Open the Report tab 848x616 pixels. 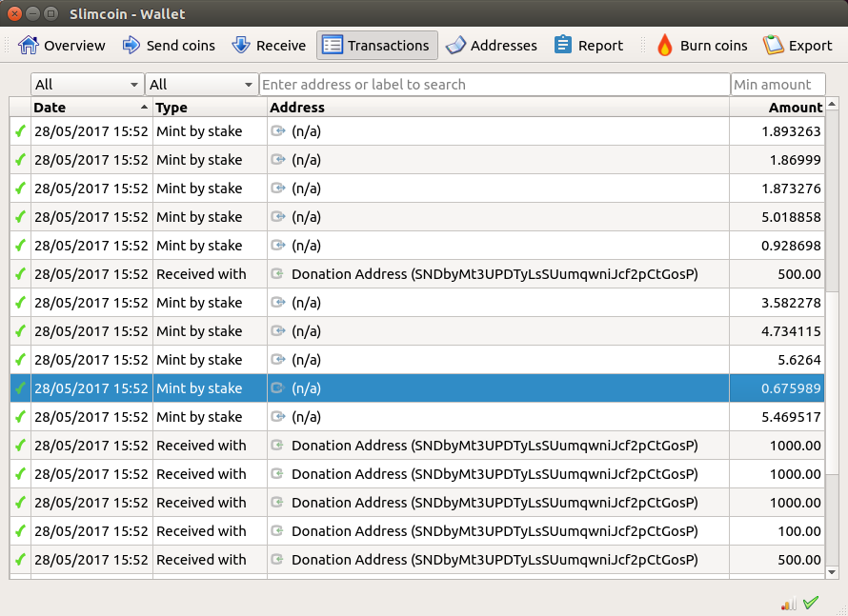click(589, 46)
